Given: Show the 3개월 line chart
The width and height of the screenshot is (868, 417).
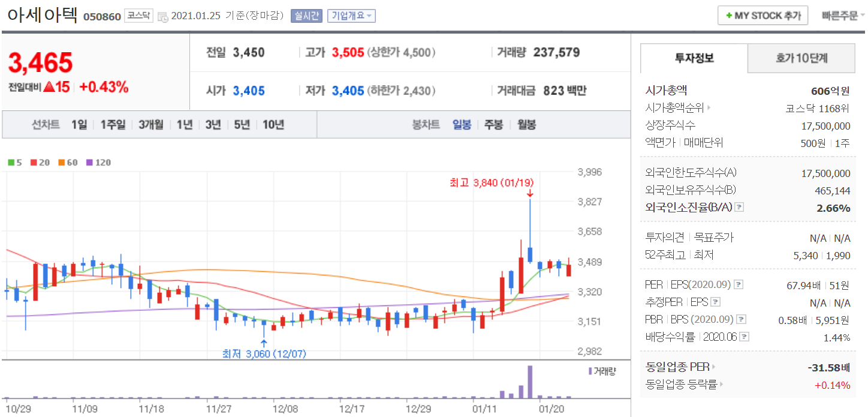Looking at the screenshot, I should click(x=150, y=125).
